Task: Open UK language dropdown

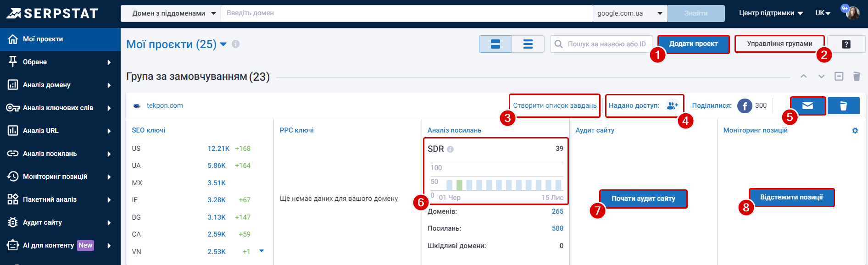Action: tap(823, 13)
